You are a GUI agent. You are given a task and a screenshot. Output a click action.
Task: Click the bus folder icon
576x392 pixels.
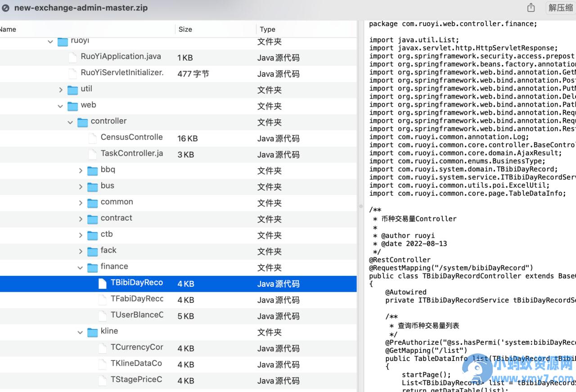92,187
